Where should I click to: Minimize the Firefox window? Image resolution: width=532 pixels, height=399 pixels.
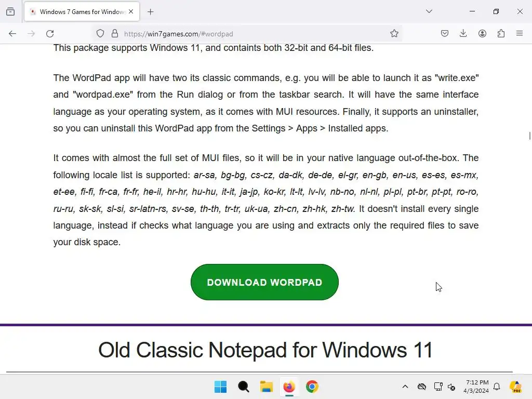tap(472, 11)
